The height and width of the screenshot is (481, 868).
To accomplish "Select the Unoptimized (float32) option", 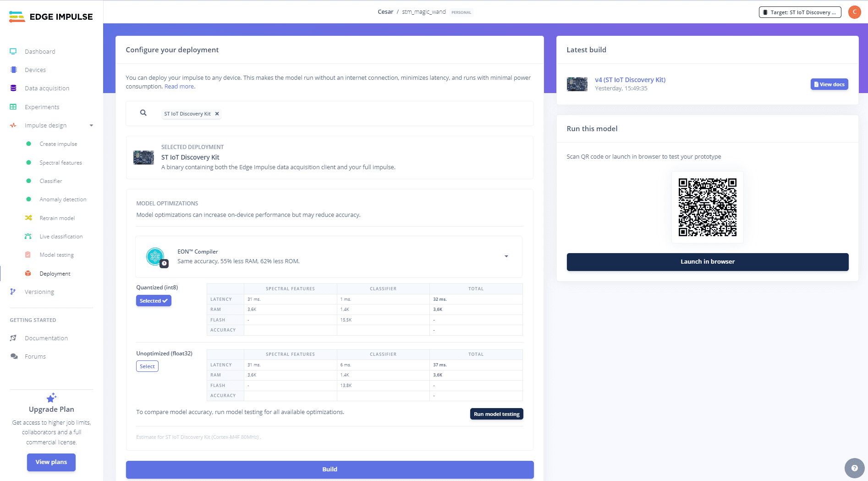I will click(147, 366).
